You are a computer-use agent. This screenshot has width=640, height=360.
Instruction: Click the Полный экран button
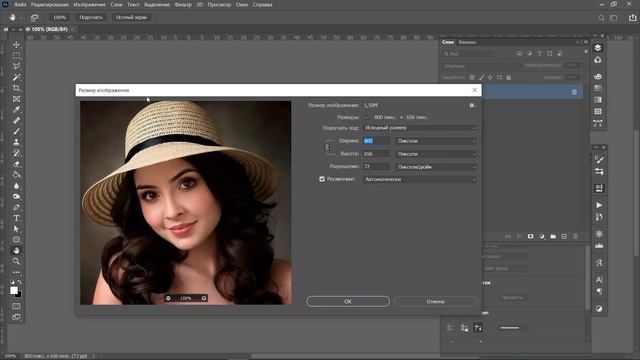(x=131, y=18)
